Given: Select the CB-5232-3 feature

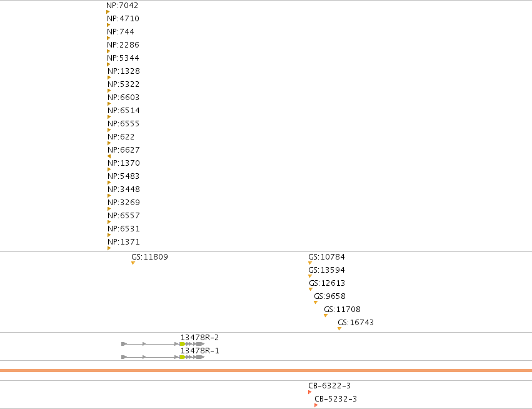Looking at the screenshot, I should pos(336,399).
